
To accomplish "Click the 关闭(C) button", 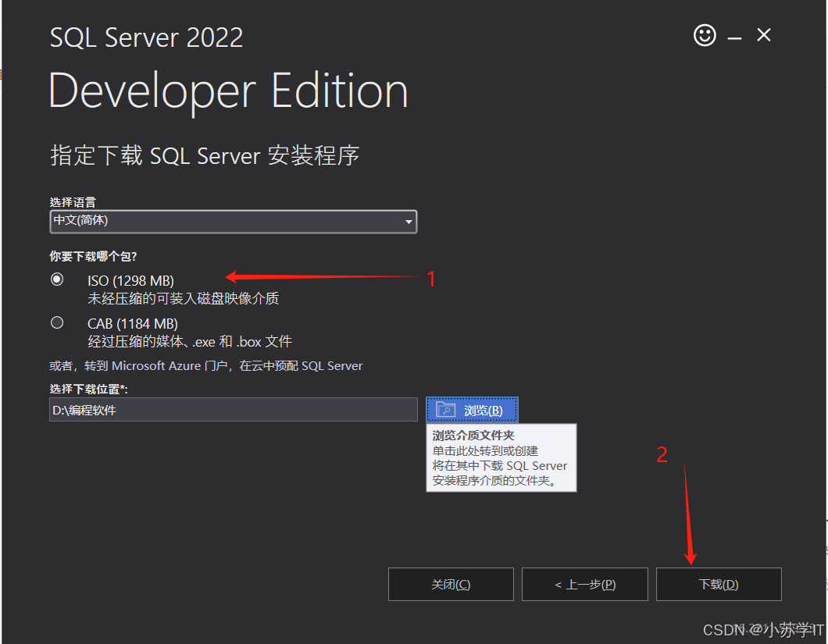I will pos(451,585).
